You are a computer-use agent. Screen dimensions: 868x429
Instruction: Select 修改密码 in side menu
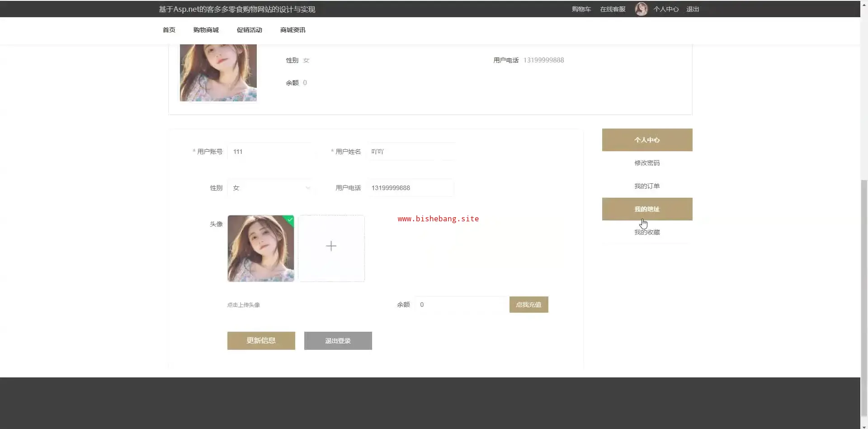click(647, 163)
